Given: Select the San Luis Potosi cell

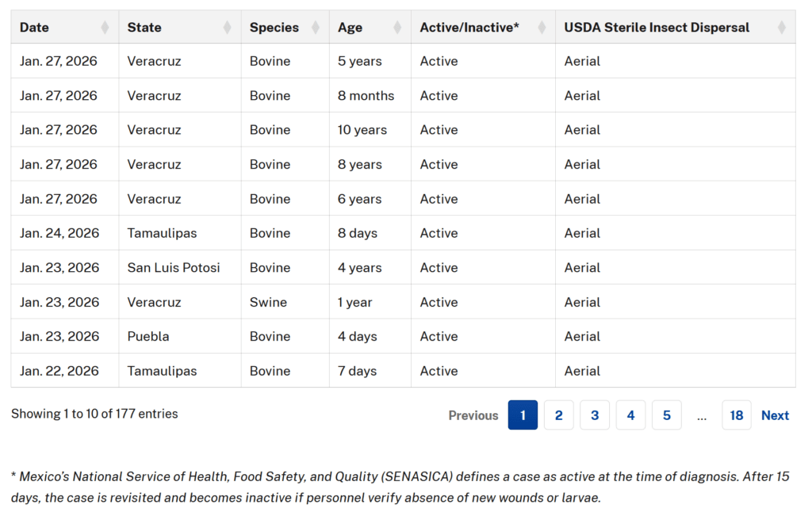Looking at the screenshot, I should click(174, 268).
